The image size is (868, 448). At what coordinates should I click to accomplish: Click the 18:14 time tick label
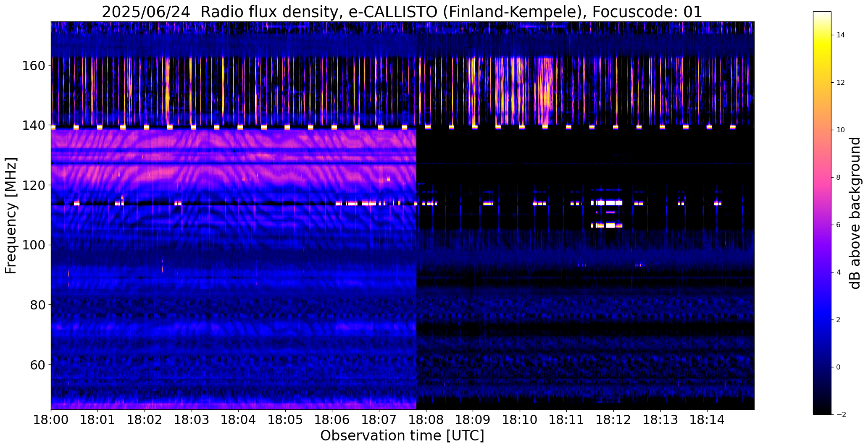coord(707,420)
